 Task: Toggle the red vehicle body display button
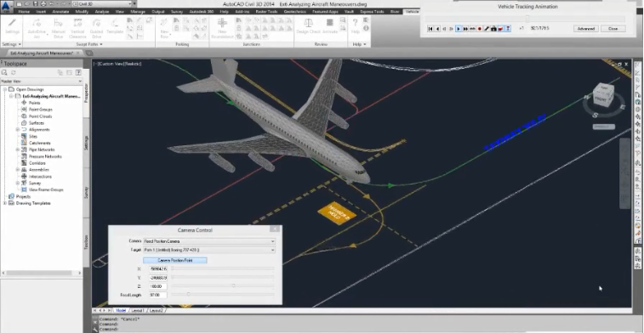[x=501, y=29]
